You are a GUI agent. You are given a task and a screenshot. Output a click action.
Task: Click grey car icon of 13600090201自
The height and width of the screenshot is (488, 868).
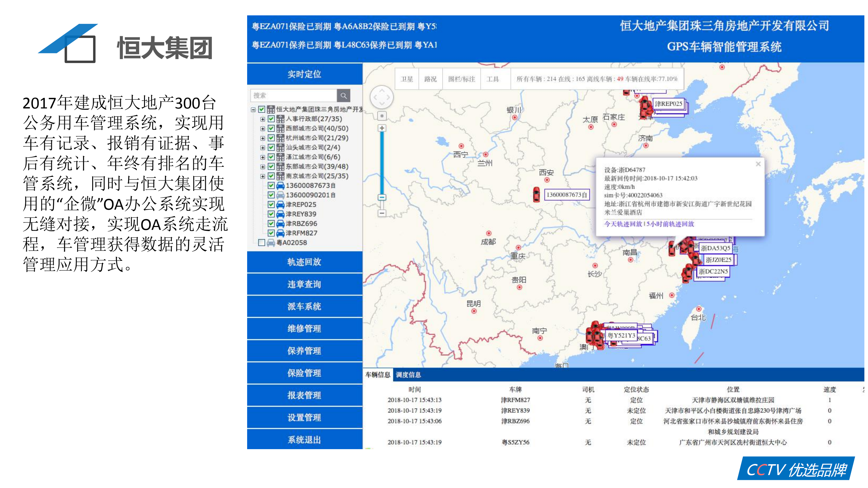(280, 195)
